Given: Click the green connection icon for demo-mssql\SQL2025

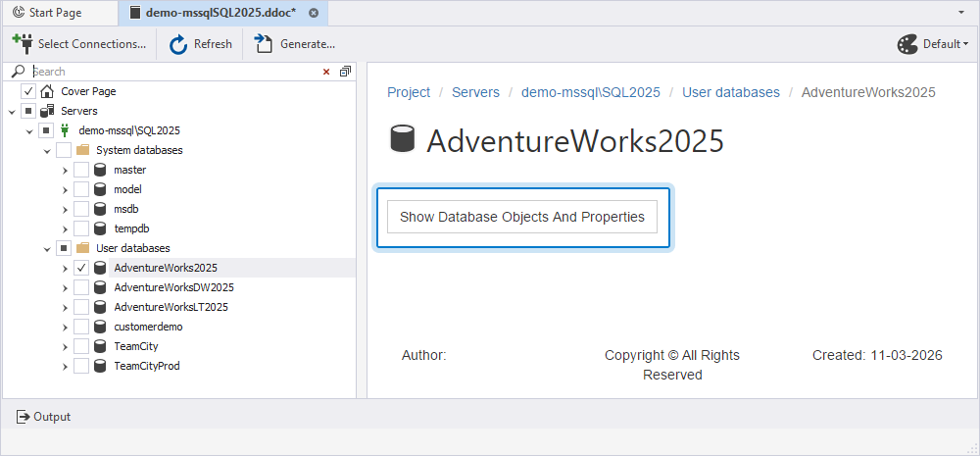Looking at the screenshot, I should pos(65,130).
